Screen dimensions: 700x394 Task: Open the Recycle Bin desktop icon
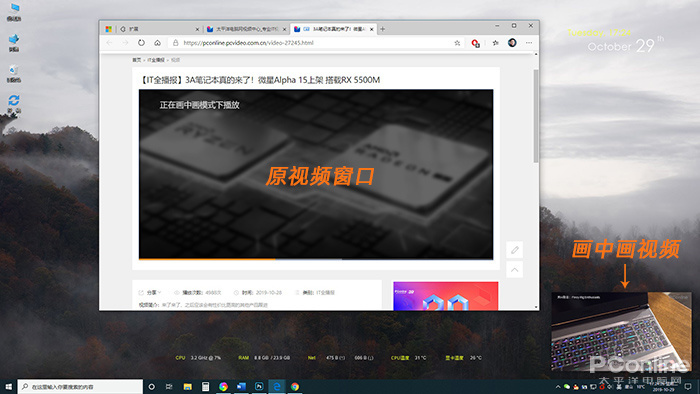14,74
